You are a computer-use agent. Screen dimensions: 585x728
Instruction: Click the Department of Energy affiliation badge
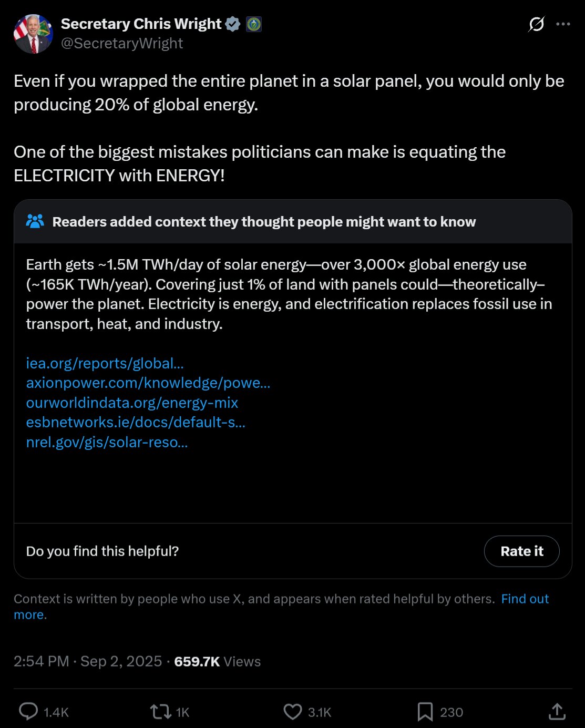coord(254,24)
